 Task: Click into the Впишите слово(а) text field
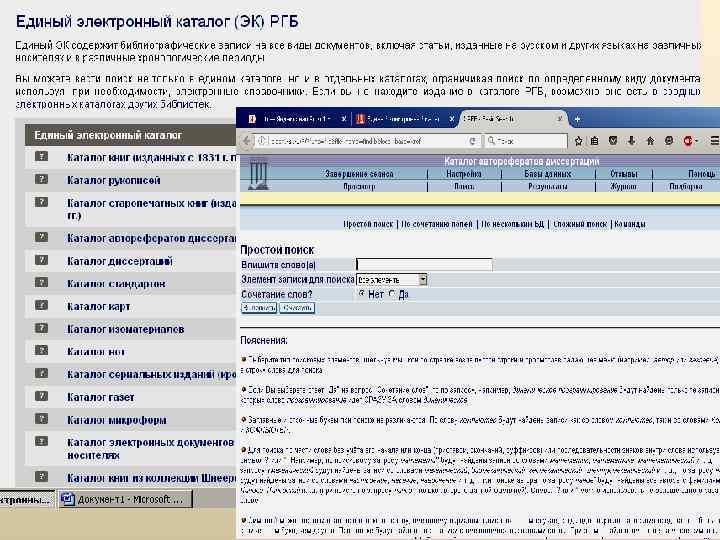[x=424, y=264]
